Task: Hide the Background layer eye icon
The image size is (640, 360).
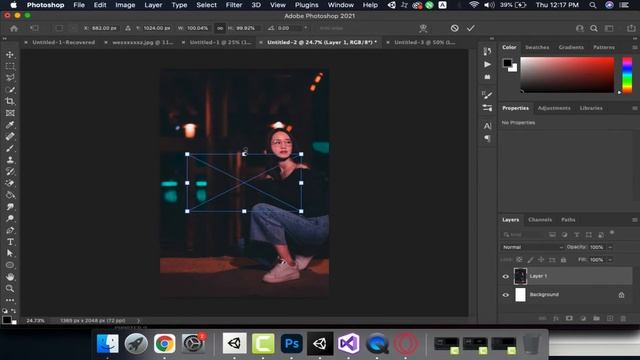Action: tap(506, 295)
